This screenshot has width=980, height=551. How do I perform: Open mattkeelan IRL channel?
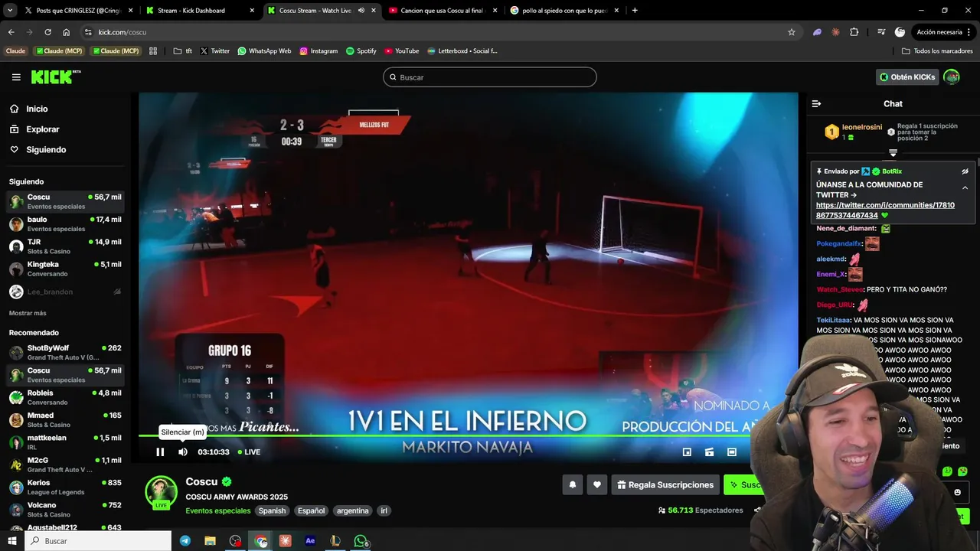(65, 442)
